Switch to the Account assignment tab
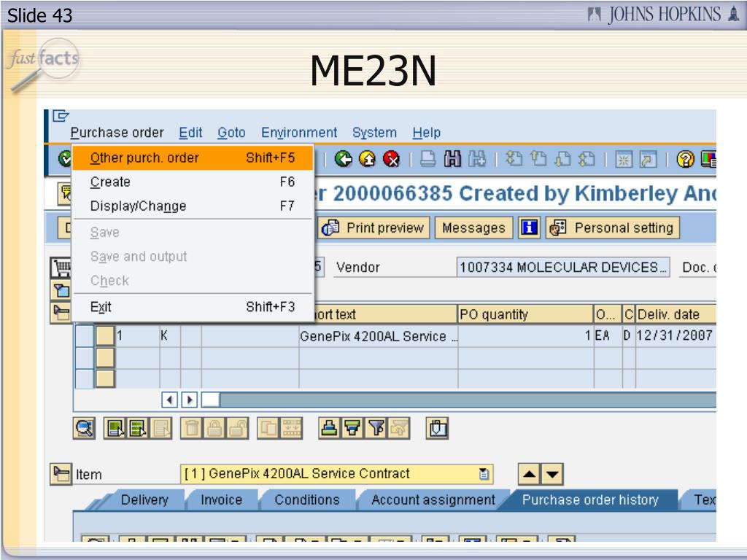This screenshot has height=560, width=747. click(x=433, y=500)
